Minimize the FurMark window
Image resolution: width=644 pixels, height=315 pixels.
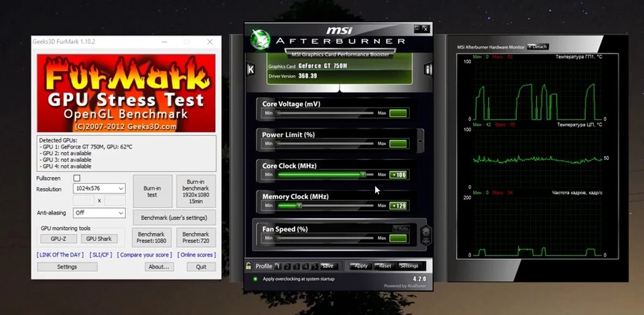pyautogui.click(x=165, y=42)
